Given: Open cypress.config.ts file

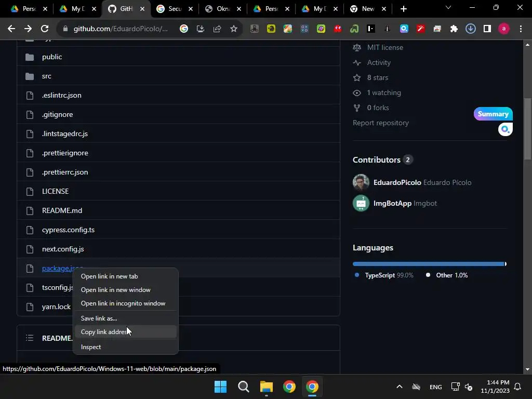Looking at the screenshot, I should click(68, 230).
